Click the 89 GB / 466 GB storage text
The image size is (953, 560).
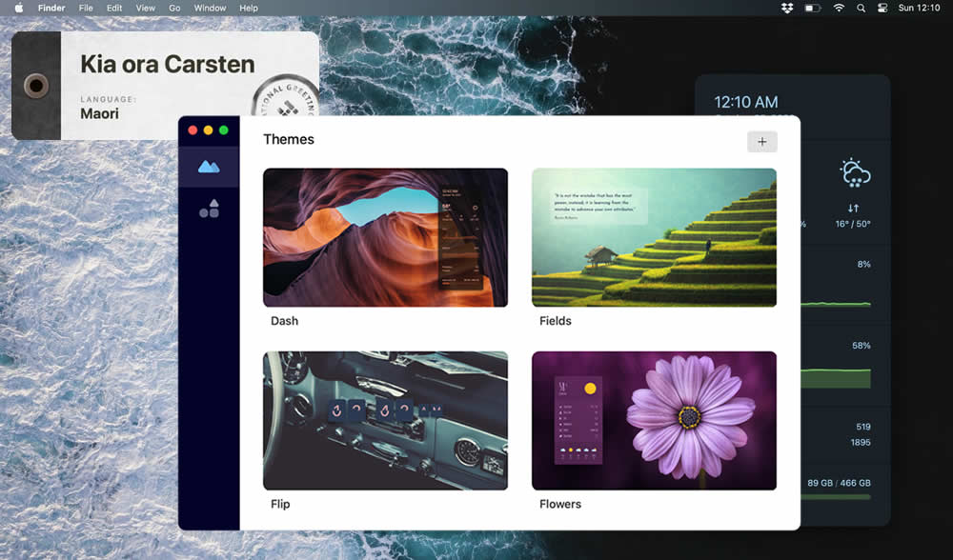click(839, 483)
